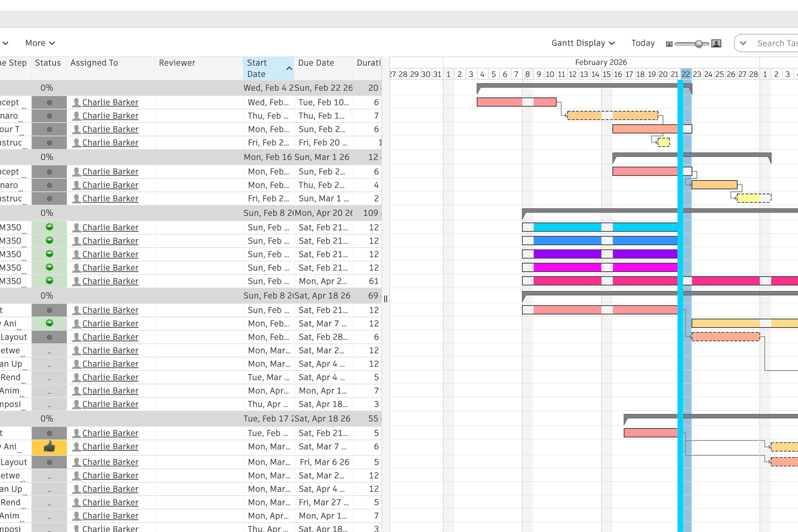
Task: Expand the collapsed chevron at top left
Action: click(x=5, y=43)
